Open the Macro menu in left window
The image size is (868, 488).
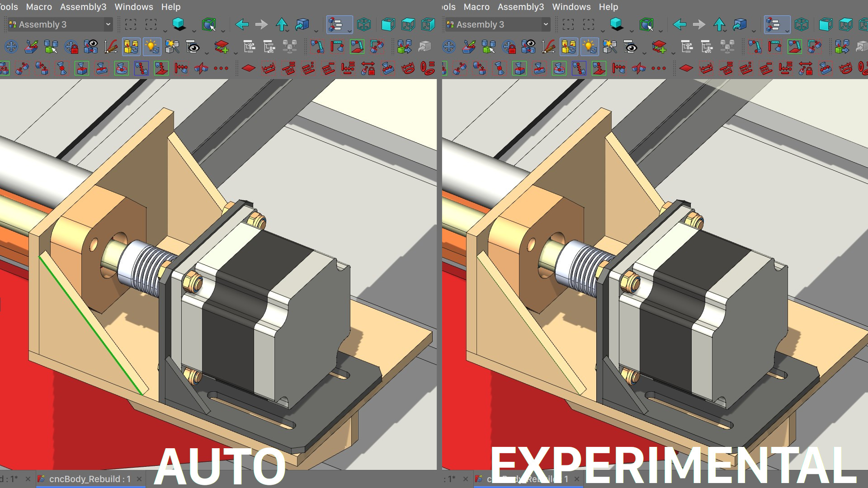39,7
